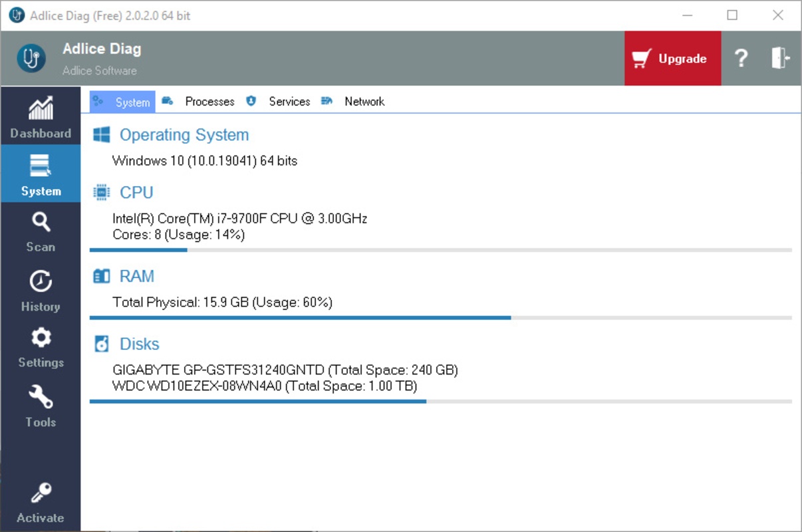Open help via question mark icon
Screen dimensions: 802x532
pos(741,59)
